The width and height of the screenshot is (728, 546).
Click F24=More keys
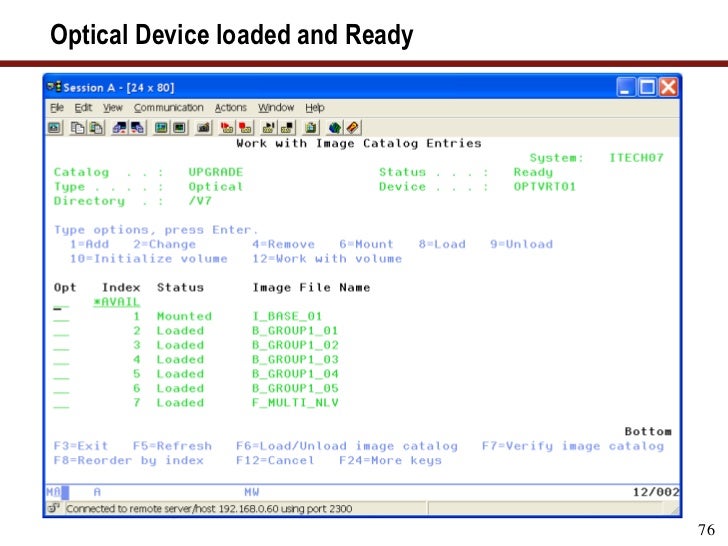[390, 461]
